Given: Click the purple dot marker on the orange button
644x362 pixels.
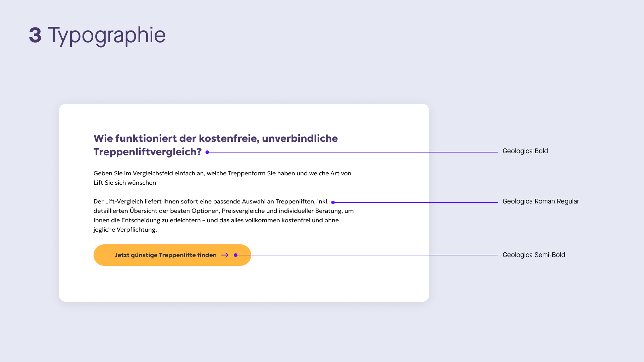Looking at the screenshot, I should 236,255.
